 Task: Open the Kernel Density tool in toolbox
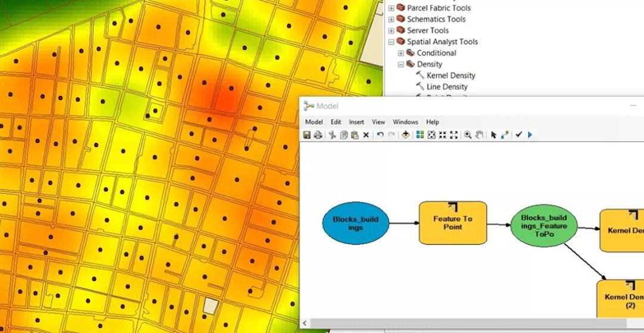click(x=451, y=76)
